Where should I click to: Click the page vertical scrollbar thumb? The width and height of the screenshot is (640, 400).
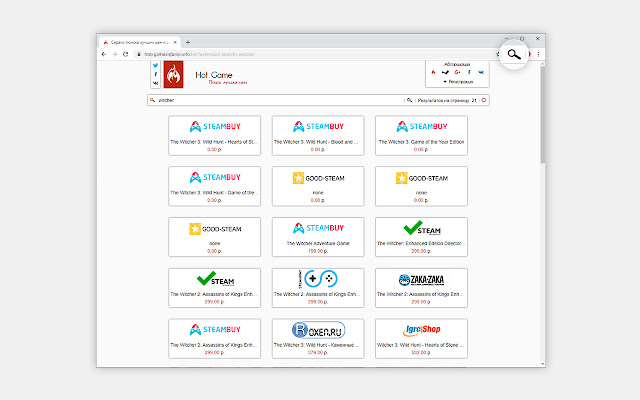[x=543, y=115]
